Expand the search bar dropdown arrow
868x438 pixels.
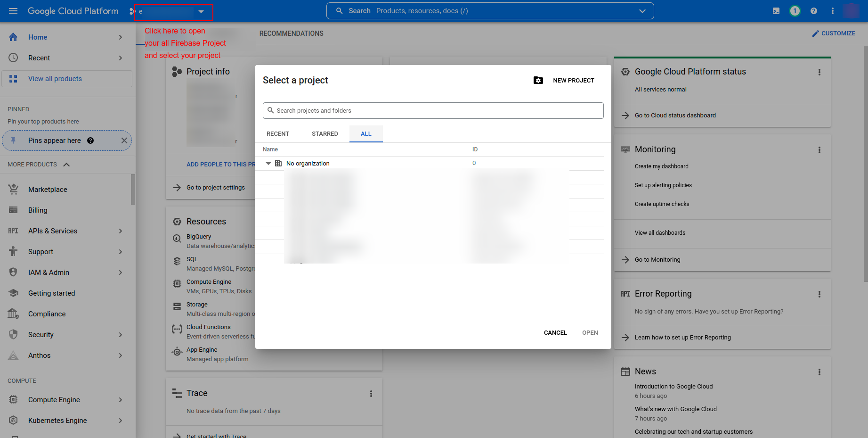pyautogui.click(x=642, y=11)
